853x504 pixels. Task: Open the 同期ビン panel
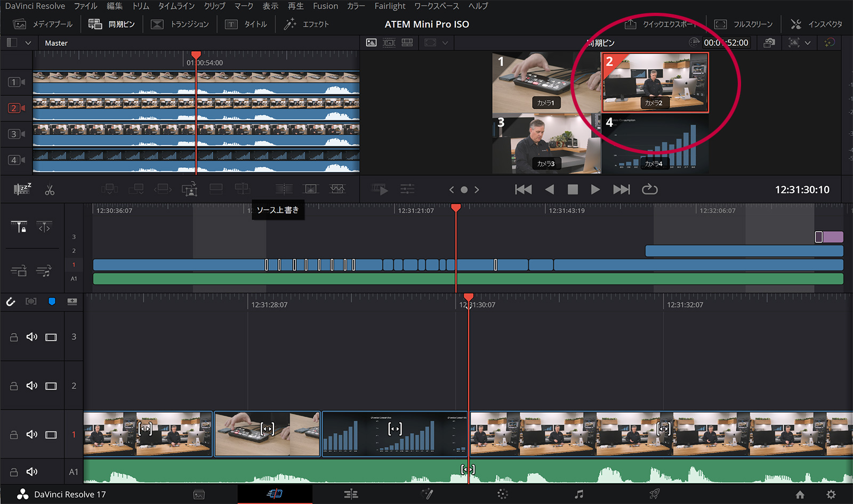click(111, 24)
